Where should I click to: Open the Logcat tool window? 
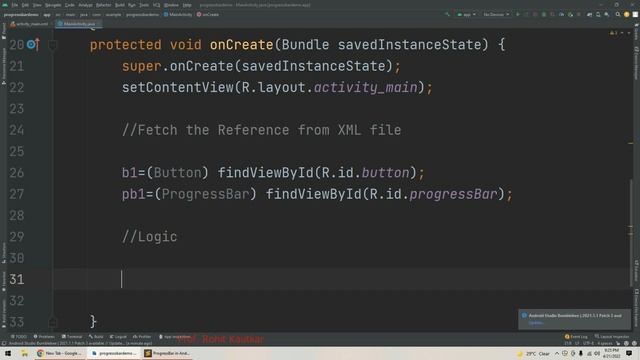(118, 337)
